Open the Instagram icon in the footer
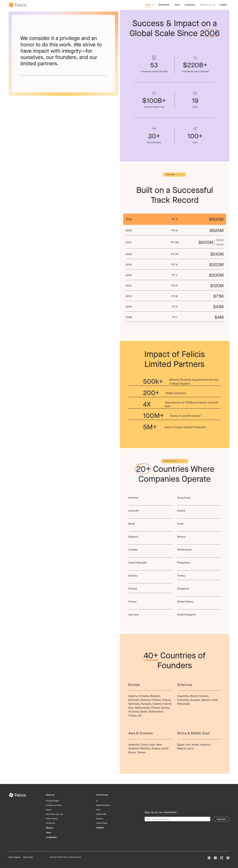The height and width of the screenshot is (868, 238). coord(228,858)
